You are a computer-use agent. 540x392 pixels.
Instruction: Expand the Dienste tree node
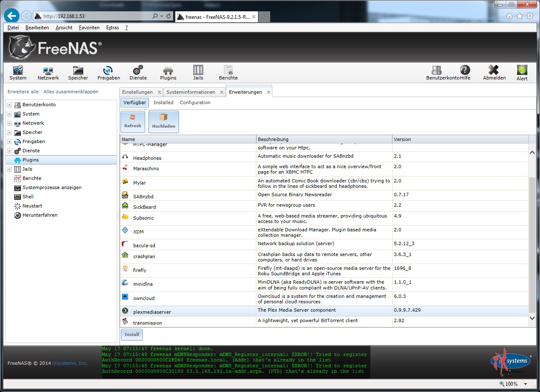[x=9, y=151]
